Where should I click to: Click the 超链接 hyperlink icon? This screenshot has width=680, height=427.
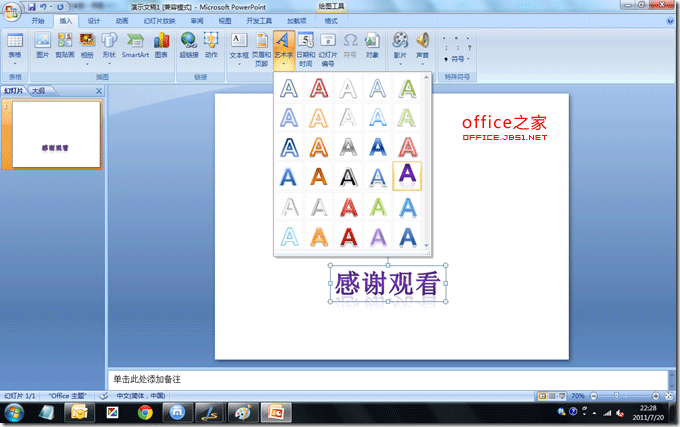click(x=189, y=46)
